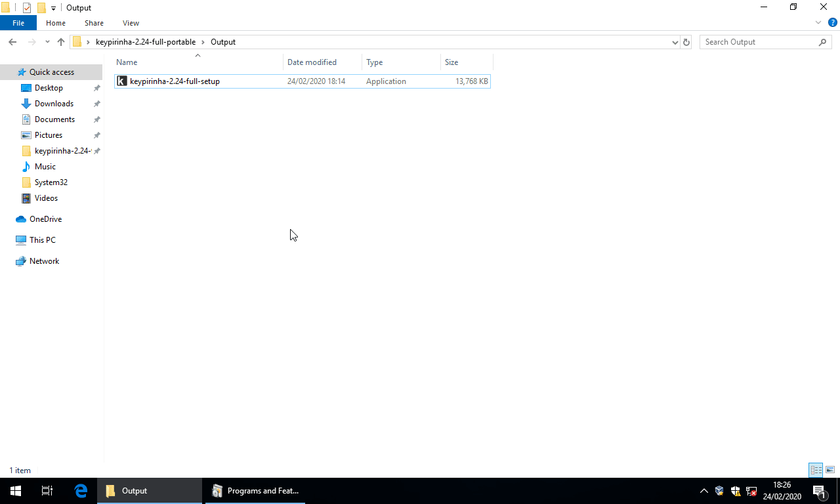Click the forward navigation arrow
Image resolution: width=840 pixels, height=504 pixels.
pos(31,42)
